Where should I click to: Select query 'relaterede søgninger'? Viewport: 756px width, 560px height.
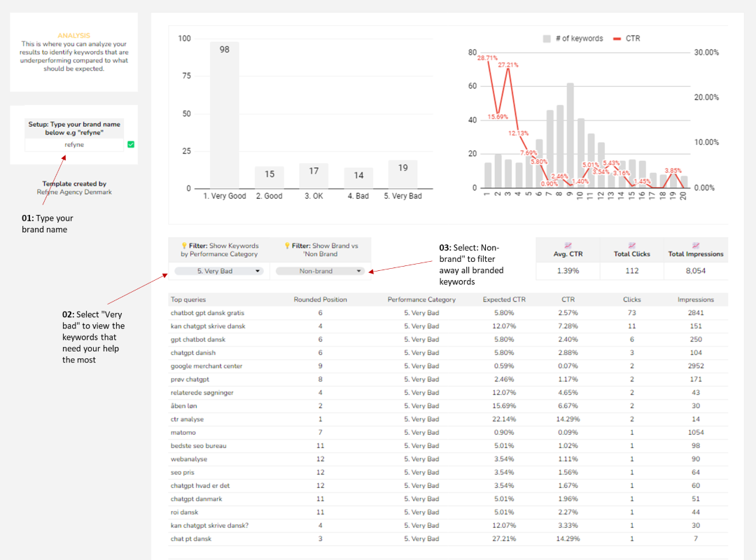tap(202, 393)
